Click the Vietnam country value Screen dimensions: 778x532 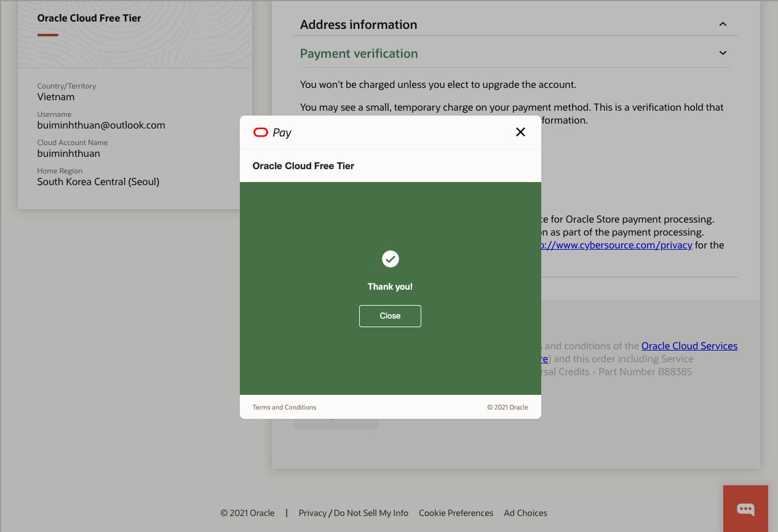click(56, 97)
